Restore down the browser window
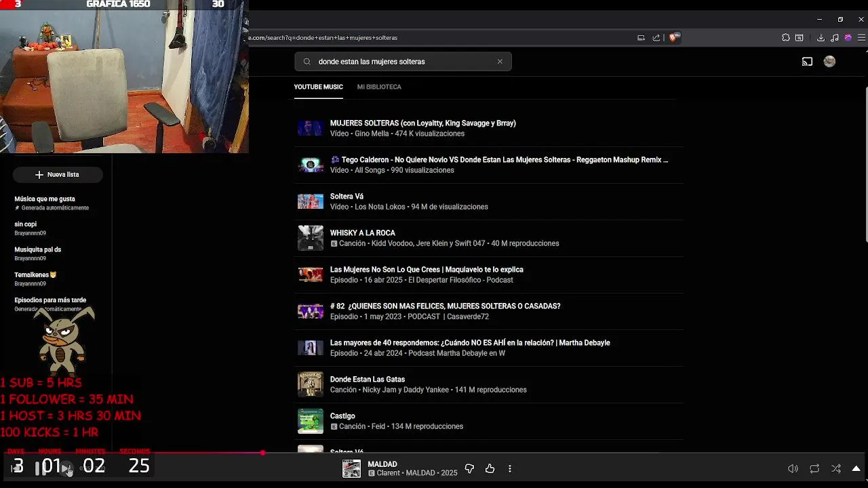The height and width of the screenshot is (488, 868). pyautogui.click(x=840, y=19)
